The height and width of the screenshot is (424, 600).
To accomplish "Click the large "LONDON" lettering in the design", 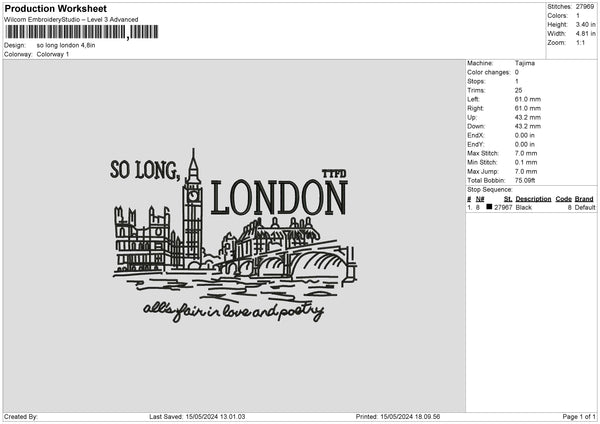I will click(279, 198).
